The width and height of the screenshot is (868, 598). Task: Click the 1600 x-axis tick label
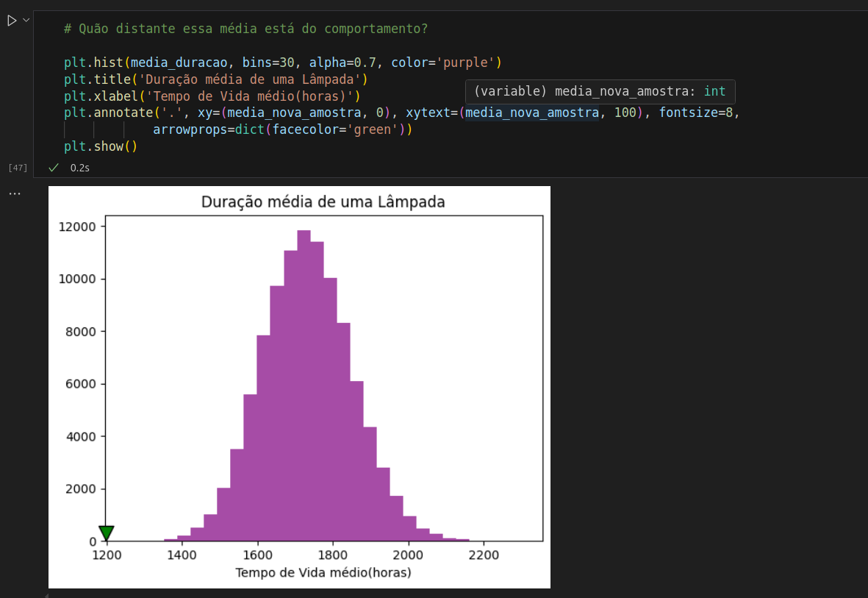point(257,555)
